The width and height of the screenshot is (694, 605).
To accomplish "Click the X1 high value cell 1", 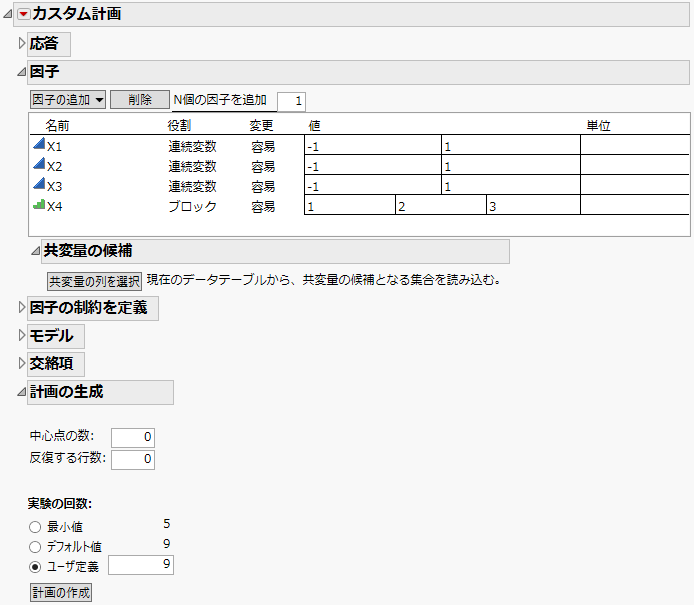I will click(x=511, y=145).
